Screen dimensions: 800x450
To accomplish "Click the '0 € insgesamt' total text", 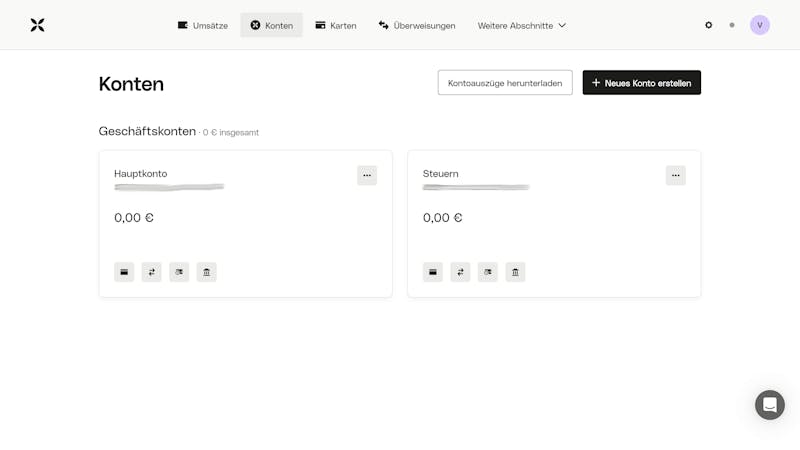I will (x=231, y=132).
